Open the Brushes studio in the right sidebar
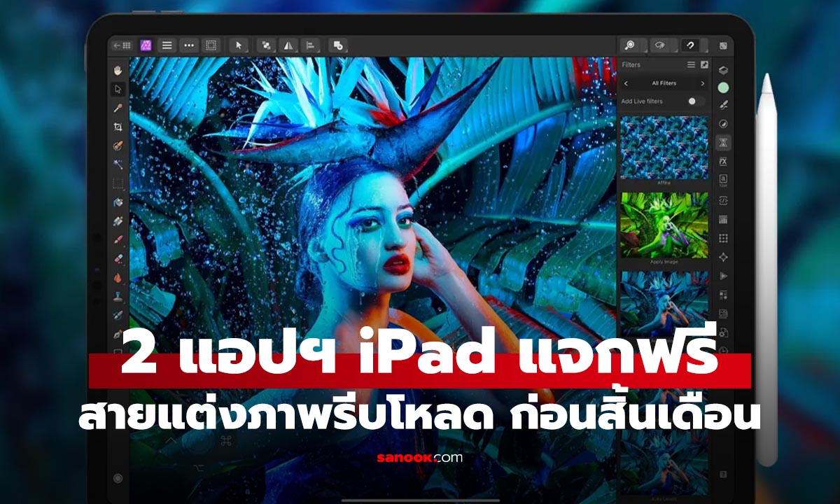 coord(724,104)
